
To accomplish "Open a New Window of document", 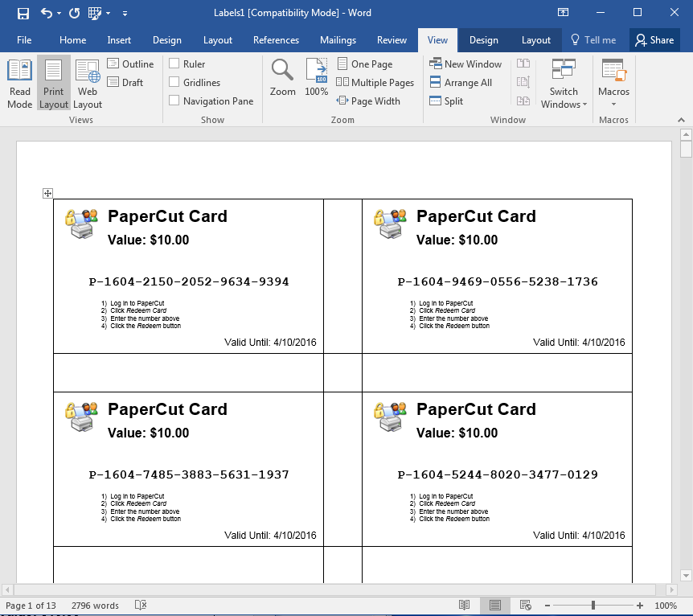I will click(465, 64).
